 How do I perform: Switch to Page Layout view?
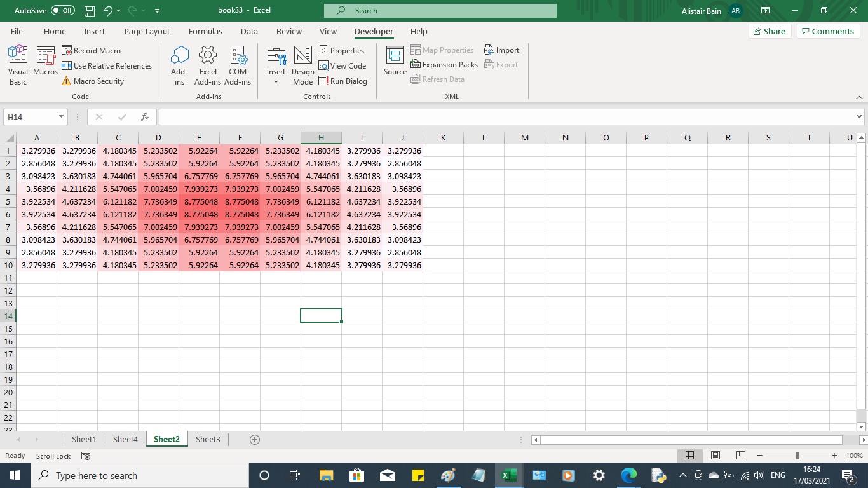pyautogui.click(x=715, y=456)
